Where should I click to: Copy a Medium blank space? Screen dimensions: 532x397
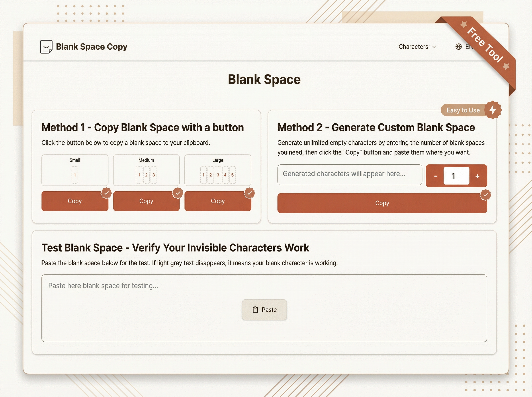click(146, 201)
